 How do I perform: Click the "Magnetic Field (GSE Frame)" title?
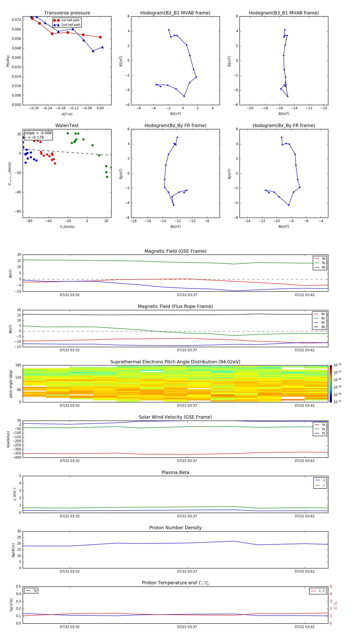(175, 251)
